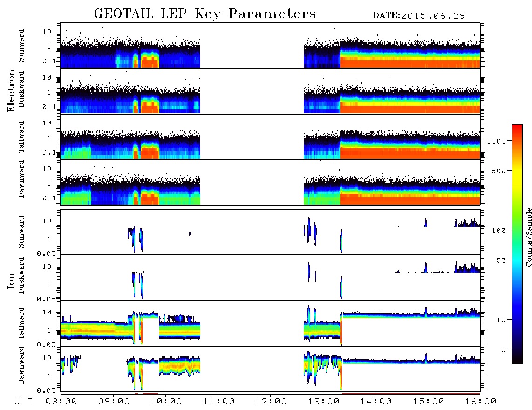Select the Ion 'Dawnward' panel label
The height and width of the screenshot is (410, 532).
click(21, 365)
